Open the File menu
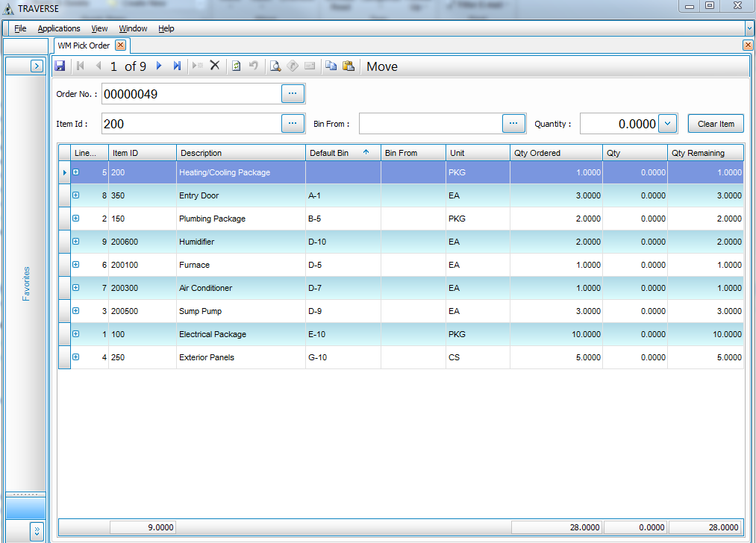This screenshot has width=756, height=543. [x=20, y=28]
